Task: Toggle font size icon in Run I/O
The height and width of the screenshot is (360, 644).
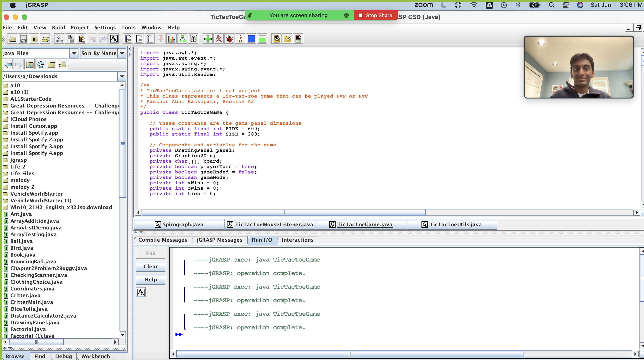Action: click(x=141, y=292)
